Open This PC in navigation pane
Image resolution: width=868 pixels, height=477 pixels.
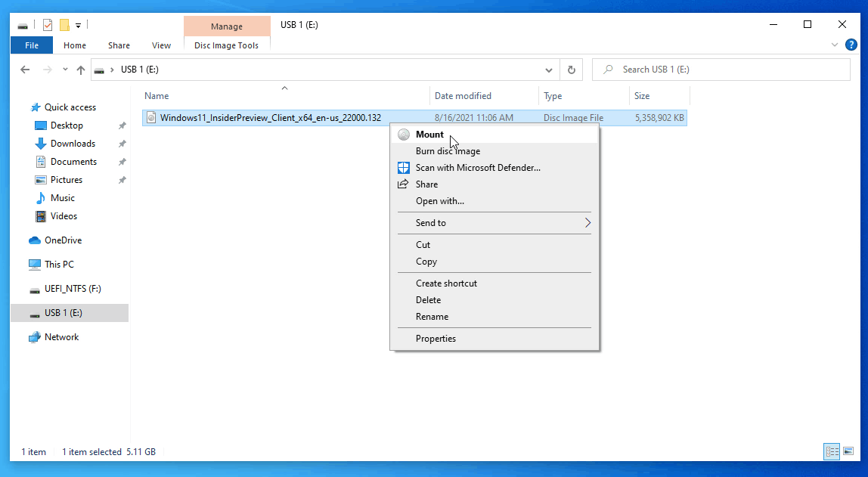[59, 265]
